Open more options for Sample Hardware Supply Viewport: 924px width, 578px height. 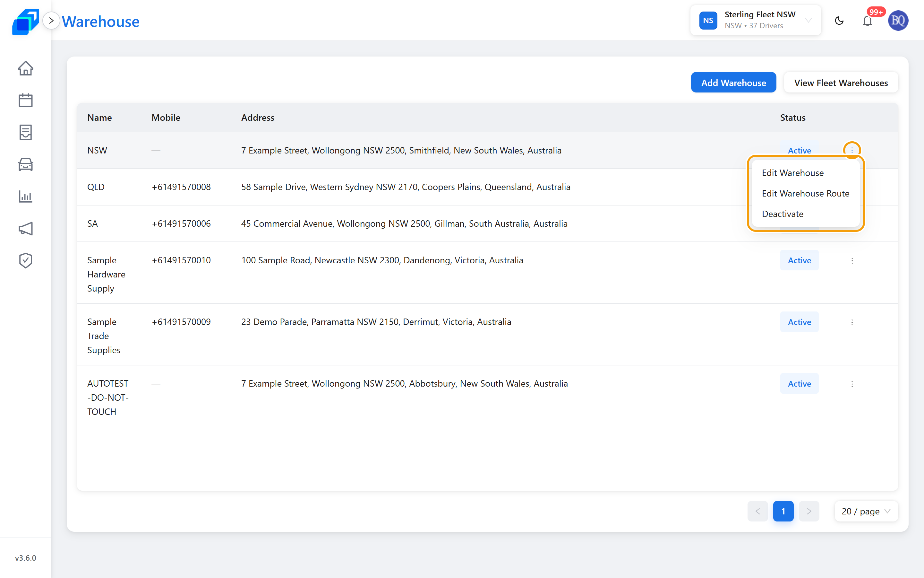pos(852,261)
